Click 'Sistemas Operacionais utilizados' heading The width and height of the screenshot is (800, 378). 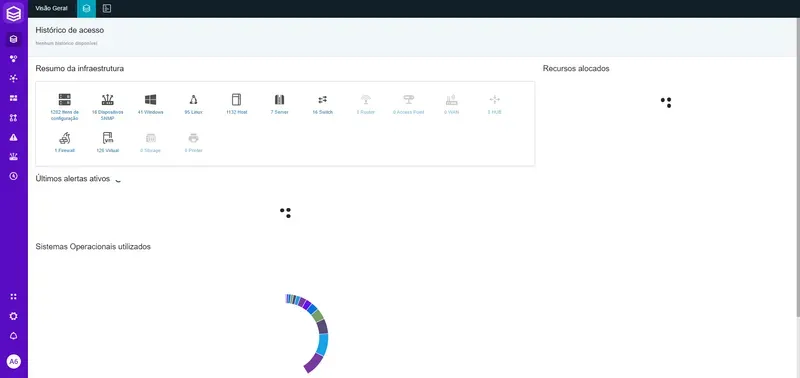(x=93, y=247)
